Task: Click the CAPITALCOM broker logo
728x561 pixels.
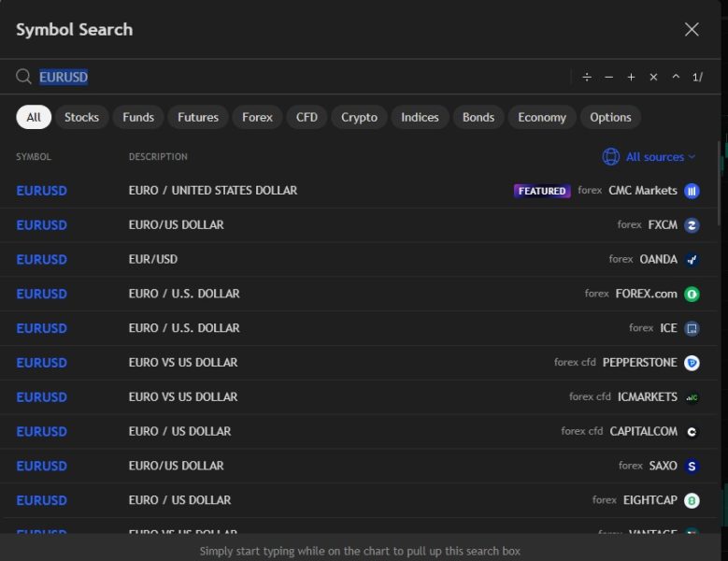Action: pos(692,432)
